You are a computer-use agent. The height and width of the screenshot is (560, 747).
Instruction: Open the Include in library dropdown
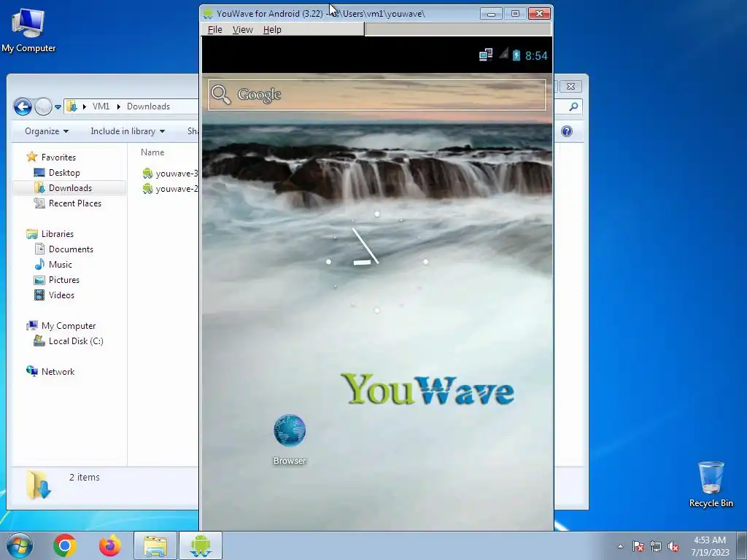(x=128, y=131)
